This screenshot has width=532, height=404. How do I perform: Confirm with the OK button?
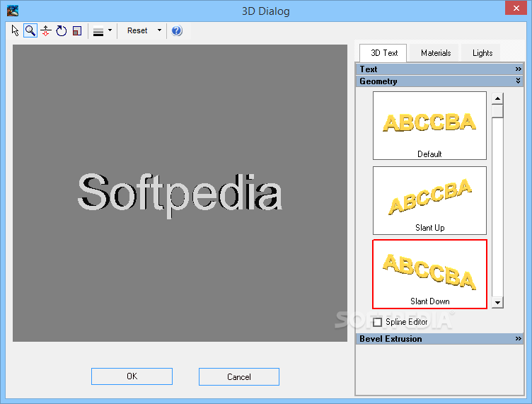point(132,376)
